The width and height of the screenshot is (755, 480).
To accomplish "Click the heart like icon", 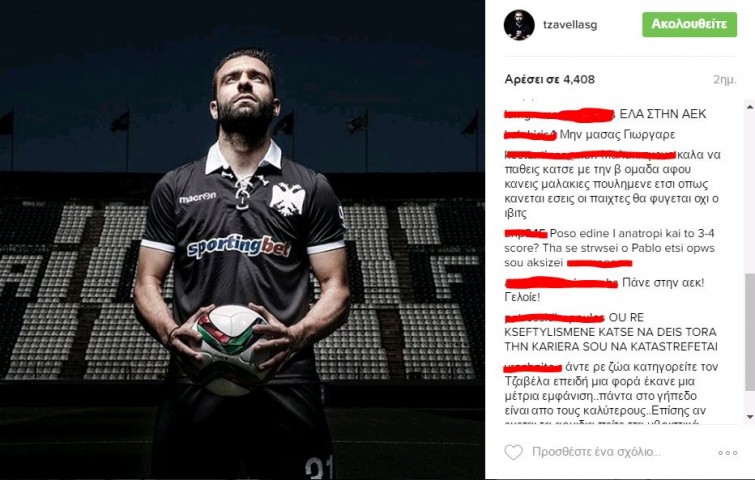I will point(513,452).
